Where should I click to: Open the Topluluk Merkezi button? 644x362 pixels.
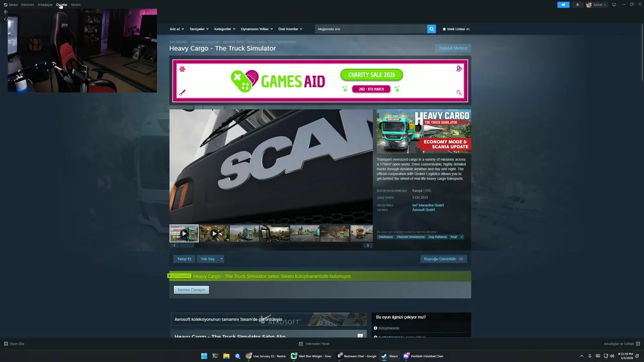pyautogui.click(x=453, y=48)
